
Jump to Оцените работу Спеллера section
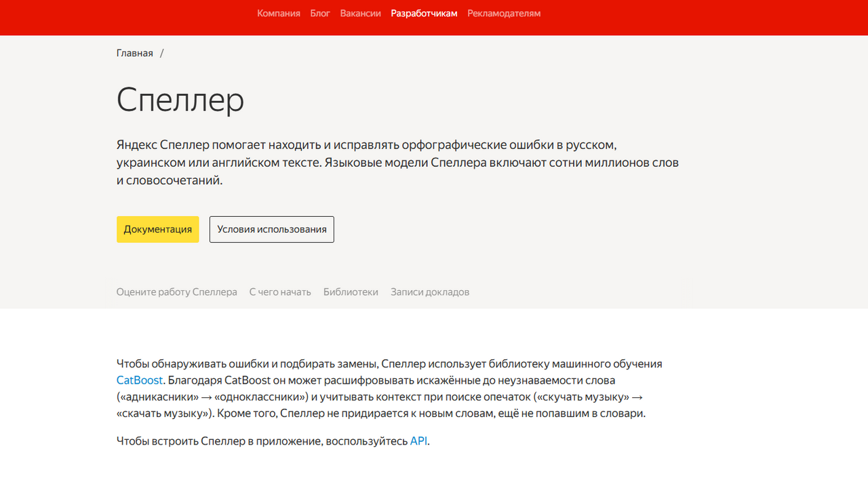176,292
